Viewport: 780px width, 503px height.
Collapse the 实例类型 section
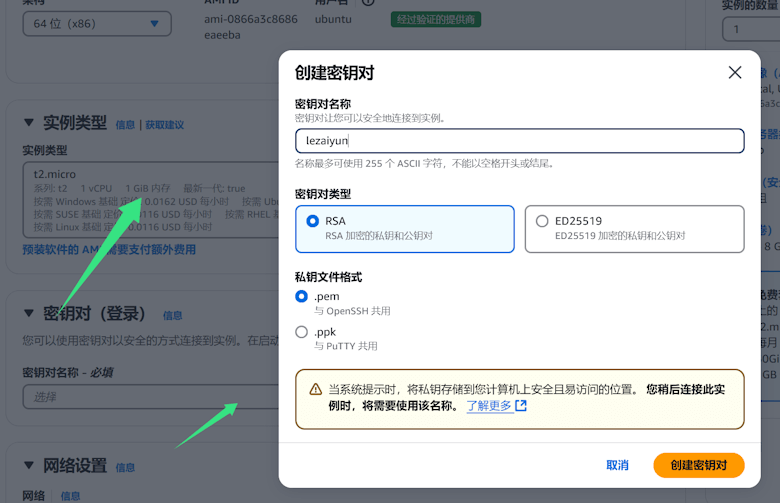pos(29,123)
